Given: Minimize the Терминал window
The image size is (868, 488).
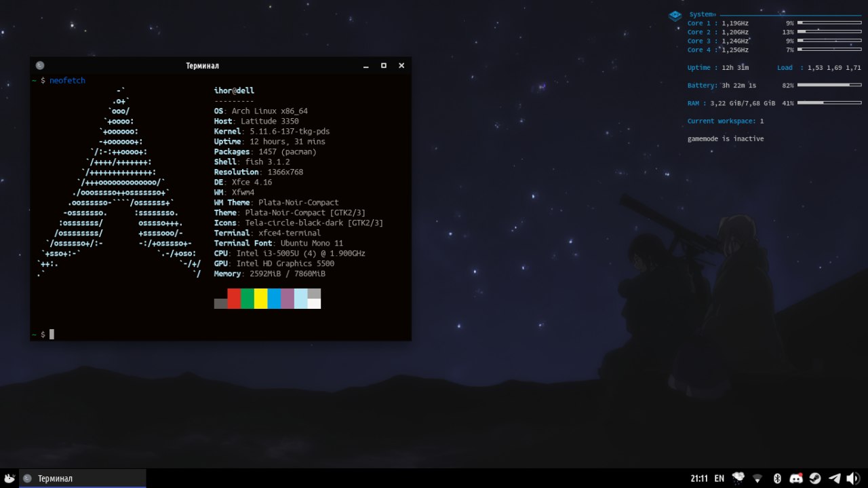Looking at the screenshot, I should point(366,66).
